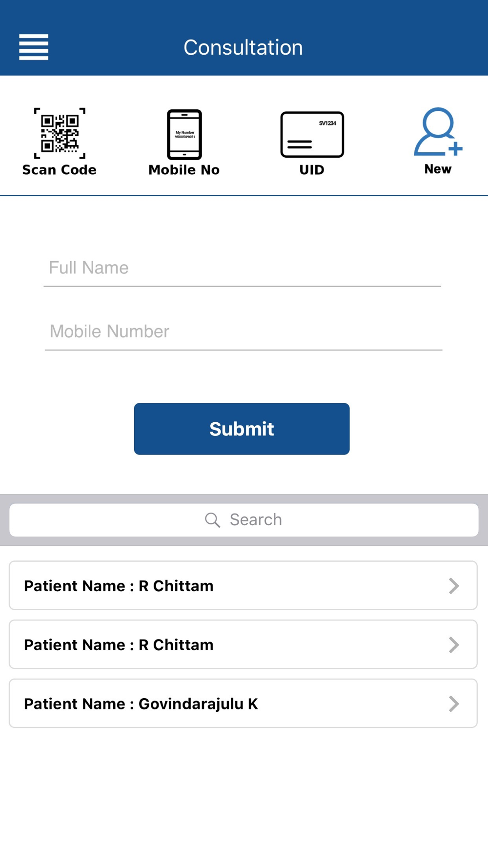Select the Mobile No label
This screenshot has width=488, height=868.
click(184, 170)
